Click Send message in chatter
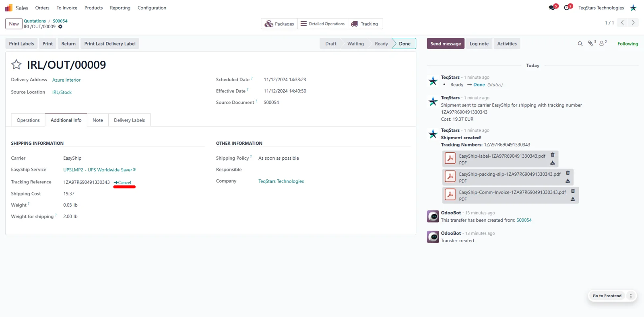 tap(446, 43)
